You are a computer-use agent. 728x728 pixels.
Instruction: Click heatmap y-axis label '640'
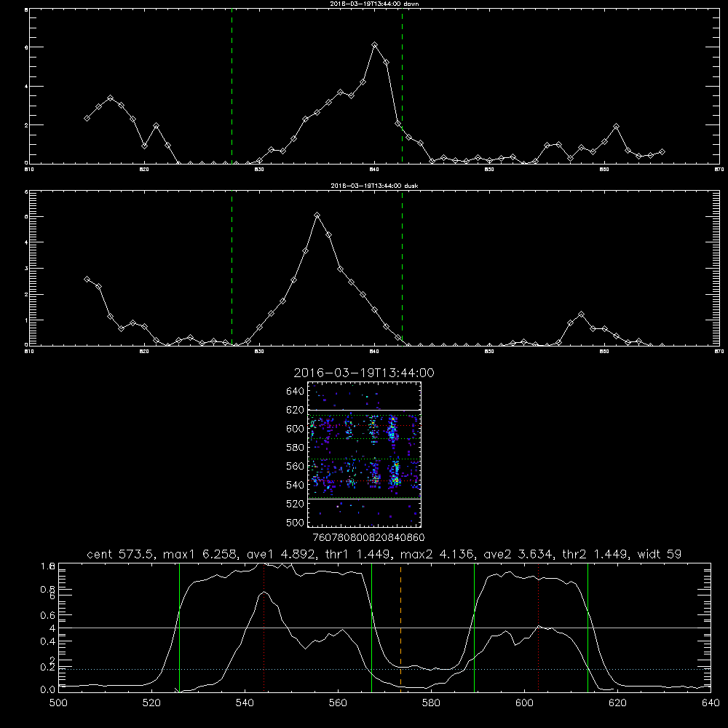[296, 392]
